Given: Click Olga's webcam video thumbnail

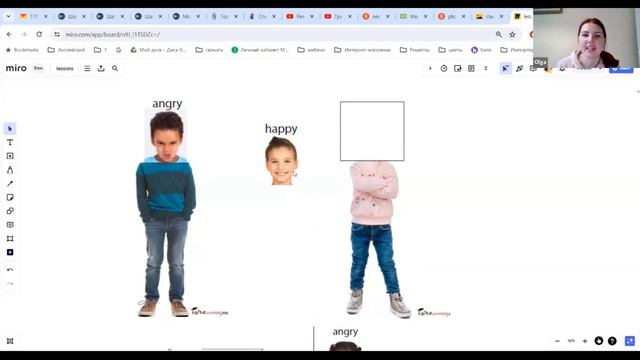Looking at the screenshot, I should tap(586, 38).
